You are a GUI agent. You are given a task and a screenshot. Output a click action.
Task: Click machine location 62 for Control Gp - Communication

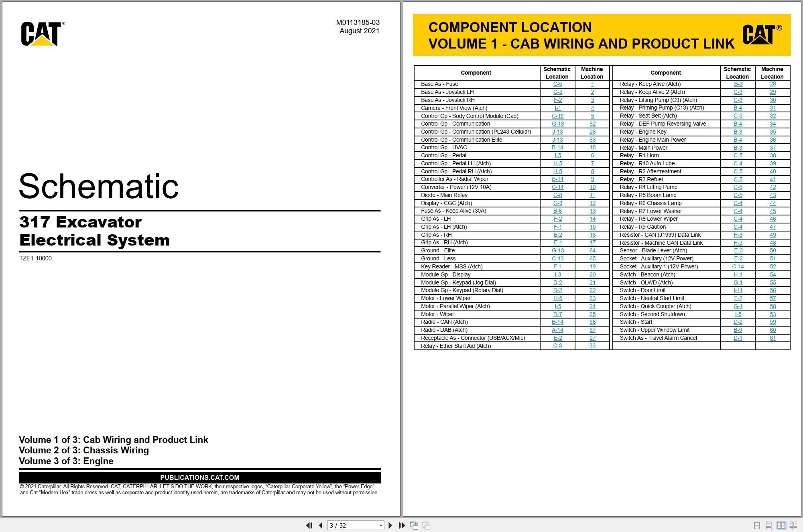pos(592,124)
